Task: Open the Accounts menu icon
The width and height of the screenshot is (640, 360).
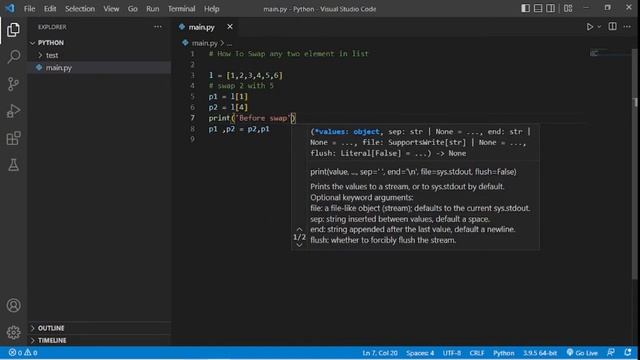Action: pyautogui.click(x=13, y=305)
